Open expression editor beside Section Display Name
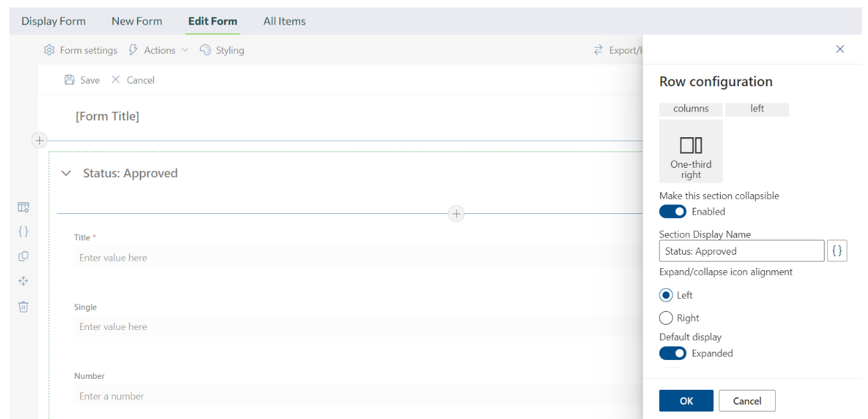 point(837,251)
